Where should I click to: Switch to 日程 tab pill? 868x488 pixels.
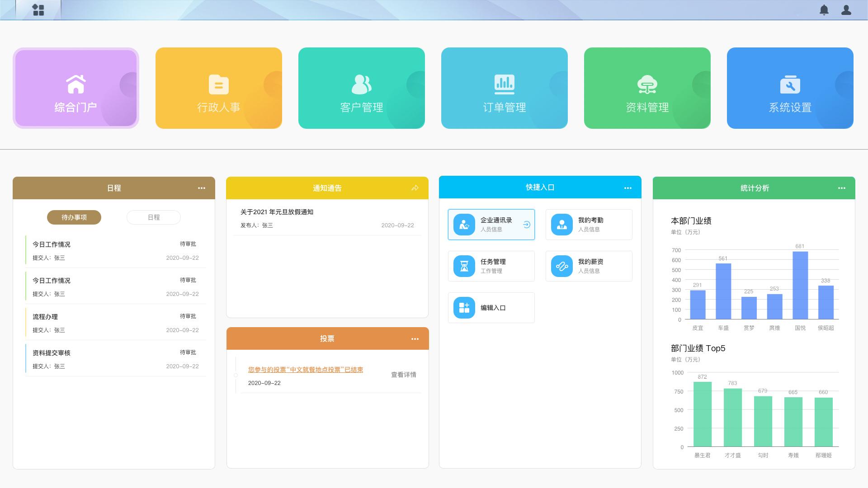click(154, 217)
